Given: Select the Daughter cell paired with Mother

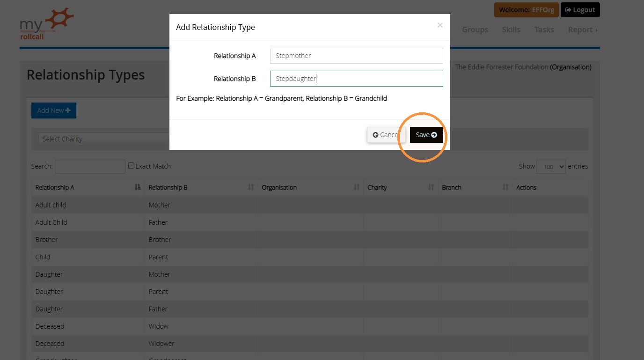Looking at the screenshot, I should point(88,274).
